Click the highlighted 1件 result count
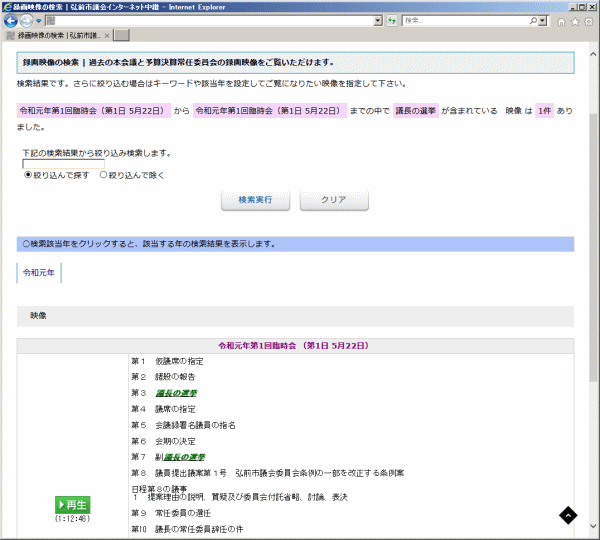The height and width of the screenshot is (540, 600). pyautogui.click(x=545, y=111)
